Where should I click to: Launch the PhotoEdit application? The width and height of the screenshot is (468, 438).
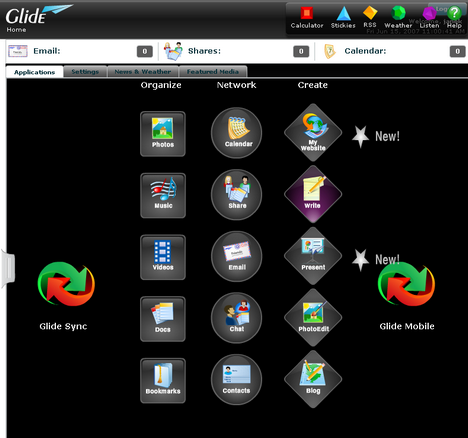(x=313, y=317)
